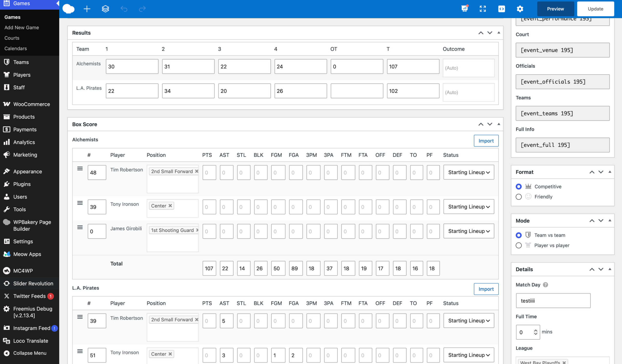
Task: Click Match Day help question icon
Action: 545,285
